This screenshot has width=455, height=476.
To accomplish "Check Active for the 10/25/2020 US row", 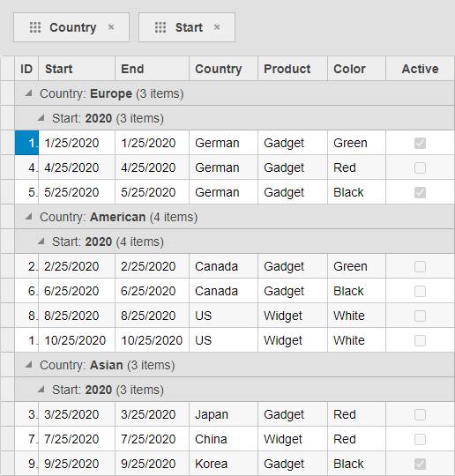I will [x=420, y=340].
